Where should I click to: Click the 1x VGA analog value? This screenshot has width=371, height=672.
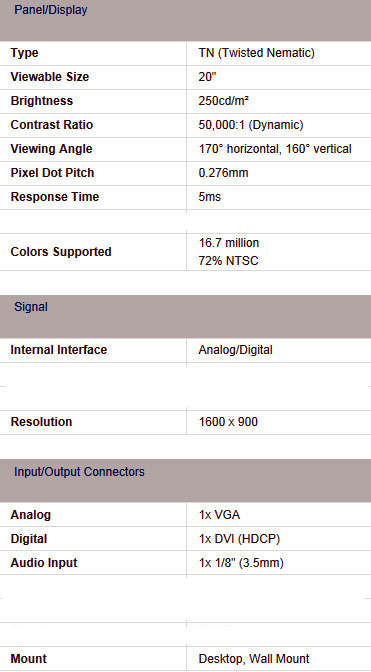(219, 515)
